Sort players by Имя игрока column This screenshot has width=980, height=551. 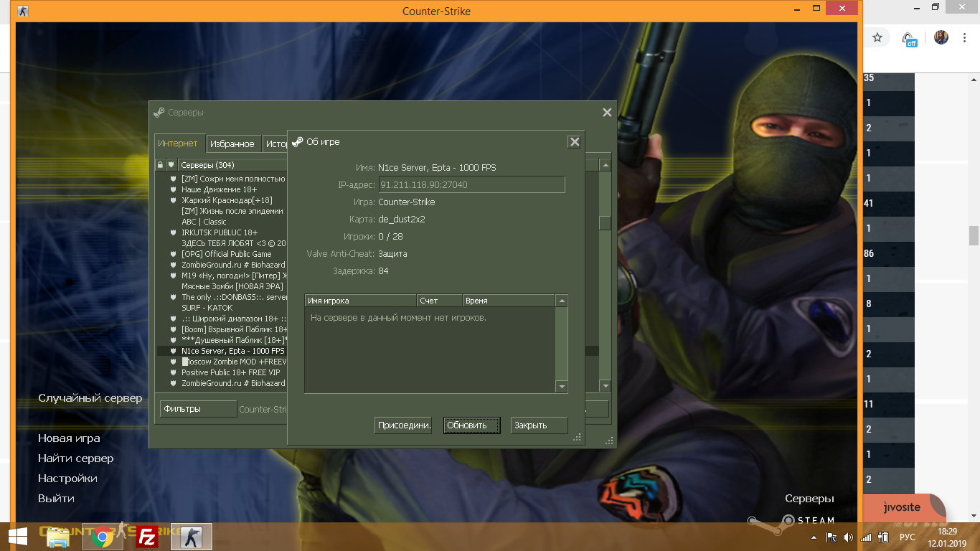click(x=361, y=301)
